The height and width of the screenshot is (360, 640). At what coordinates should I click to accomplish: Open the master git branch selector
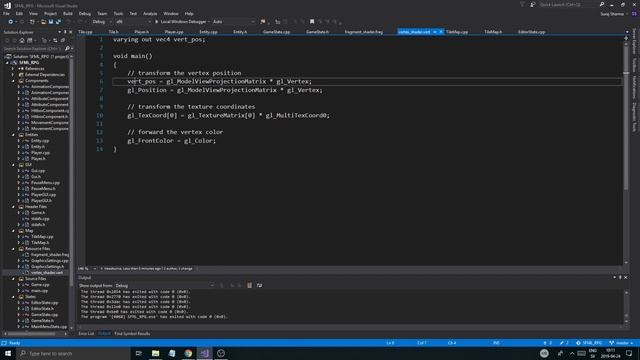pos(621,343)
